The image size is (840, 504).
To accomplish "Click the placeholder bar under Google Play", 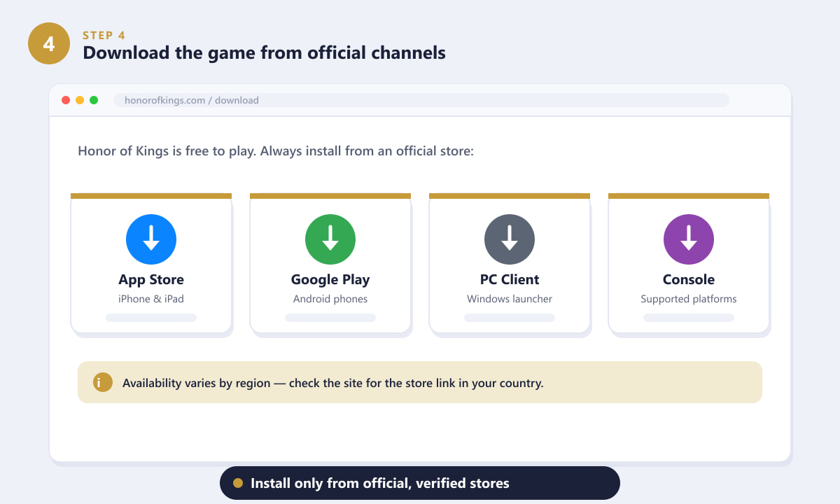I will (330, 318).
